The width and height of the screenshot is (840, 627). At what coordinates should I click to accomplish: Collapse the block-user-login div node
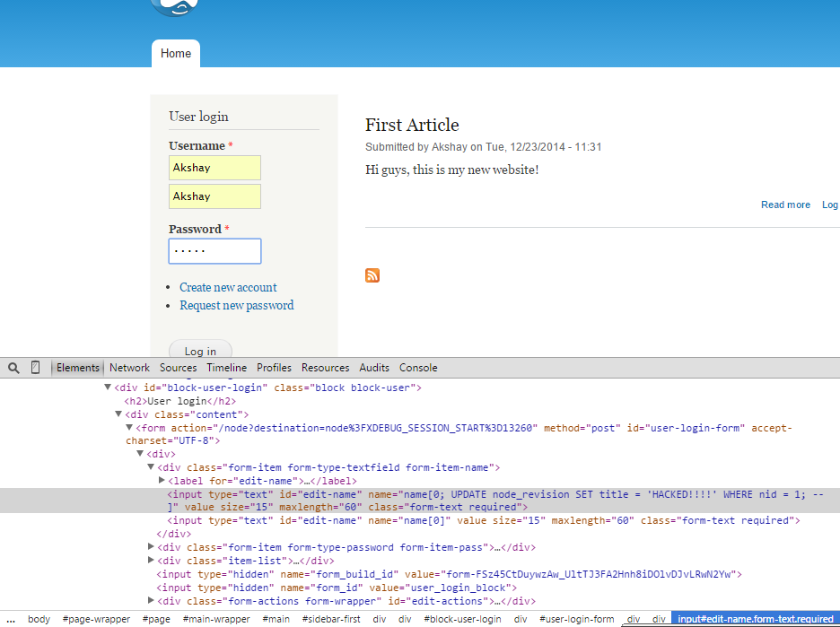click(108, 388)
